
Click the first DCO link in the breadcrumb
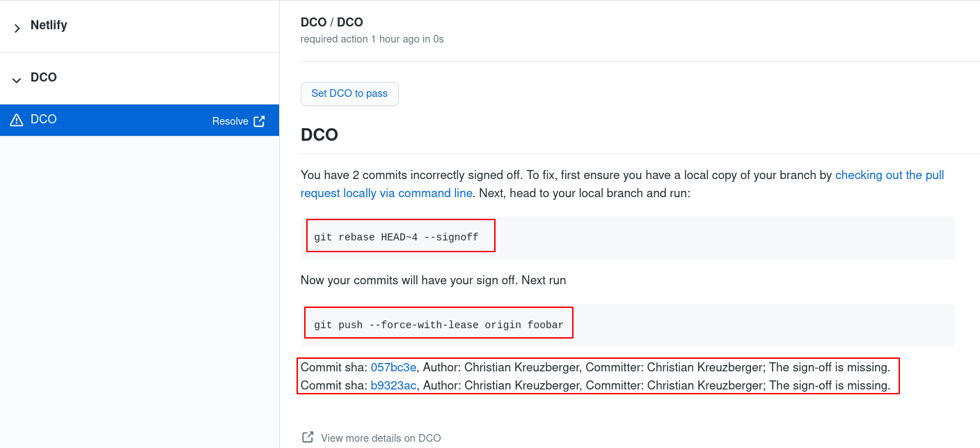tap(311, 22)
